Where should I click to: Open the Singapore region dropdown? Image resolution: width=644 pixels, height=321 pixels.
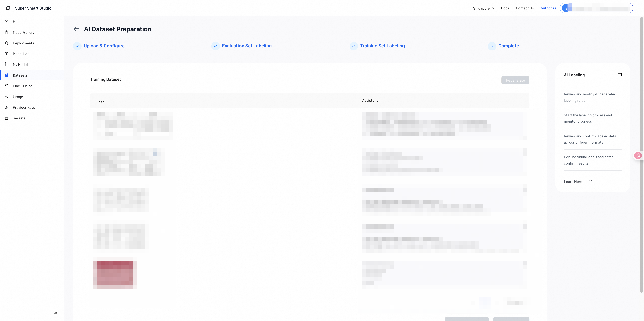point(484,8)
